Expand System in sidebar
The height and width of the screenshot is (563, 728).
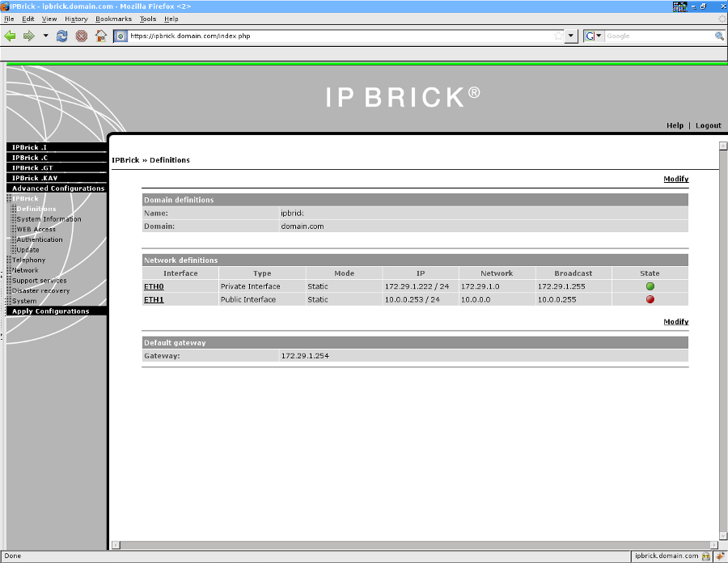click(24, 301)
